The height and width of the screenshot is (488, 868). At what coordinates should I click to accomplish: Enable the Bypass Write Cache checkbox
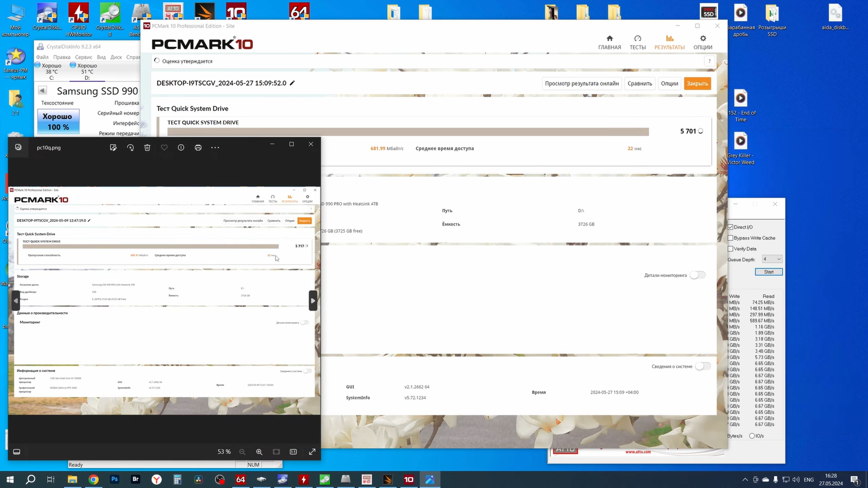(731, 238)
